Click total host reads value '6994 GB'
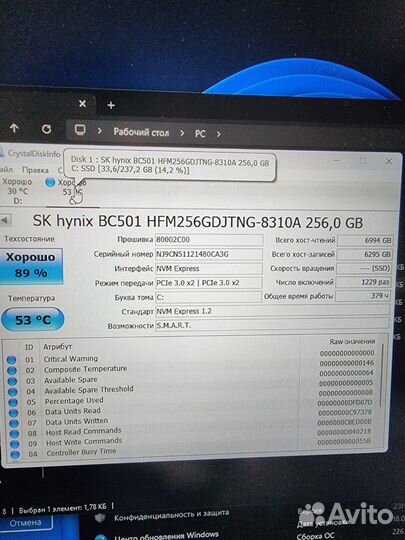Screen dimensions: 405x540 (x=365, y=240)
